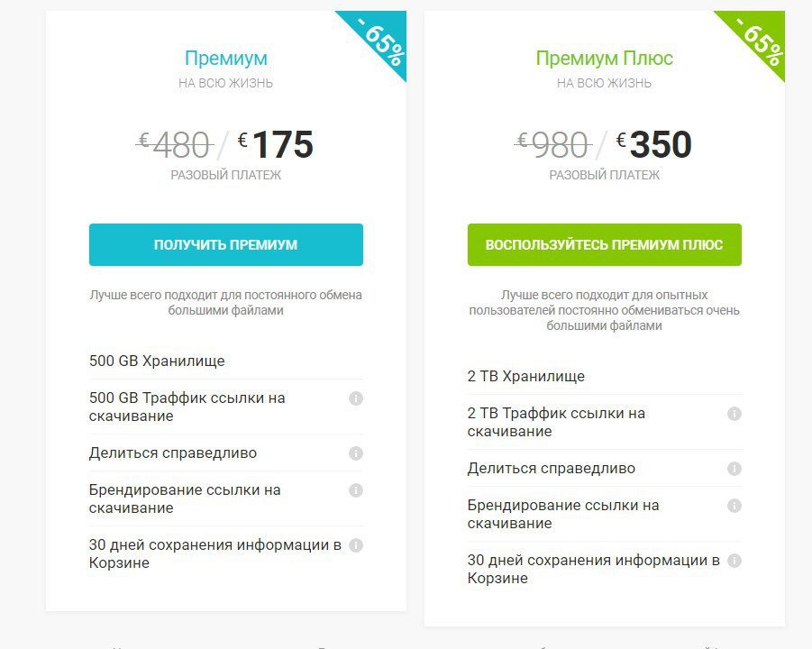
Task: Click the crossed-out €980 old price
Action: coord(553,144)
